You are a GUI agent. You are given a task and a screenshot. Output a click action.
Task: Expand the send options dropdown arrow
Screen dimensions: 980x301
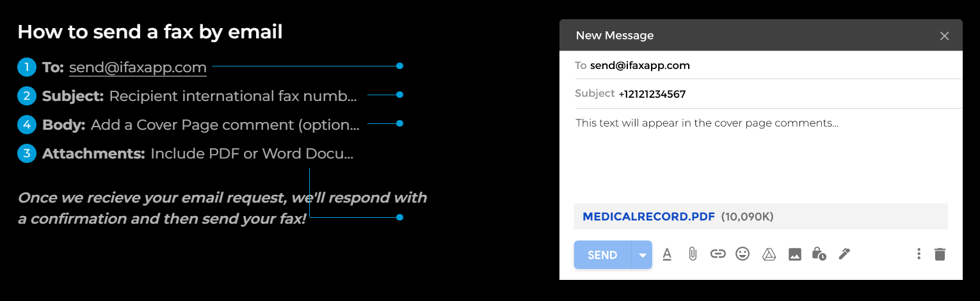coord(642,255)
